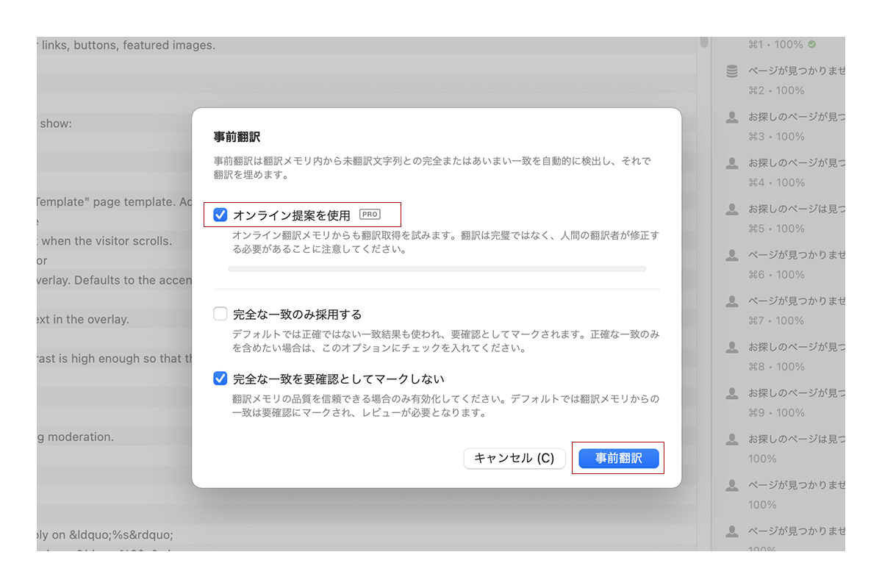Select suggestion text above ⌘3 • 100%

pyautogui.click(x=797, y=117)
